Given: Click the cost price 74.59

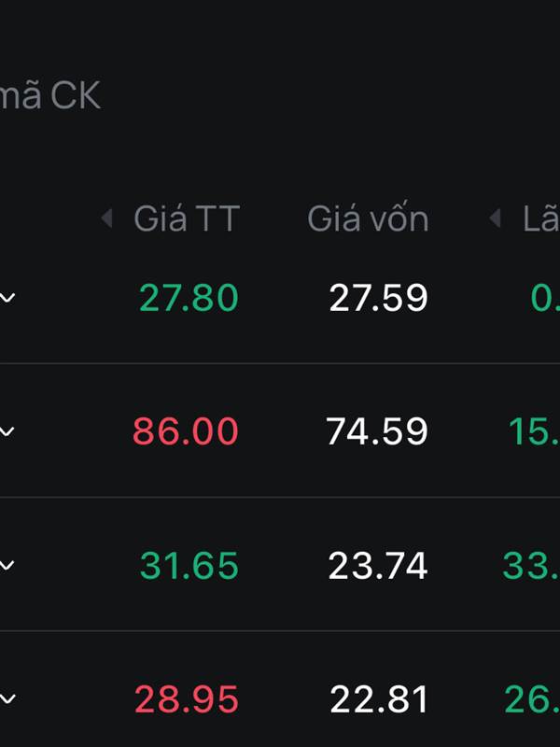Looking at the screenshot, I should [x=377, y=431].
